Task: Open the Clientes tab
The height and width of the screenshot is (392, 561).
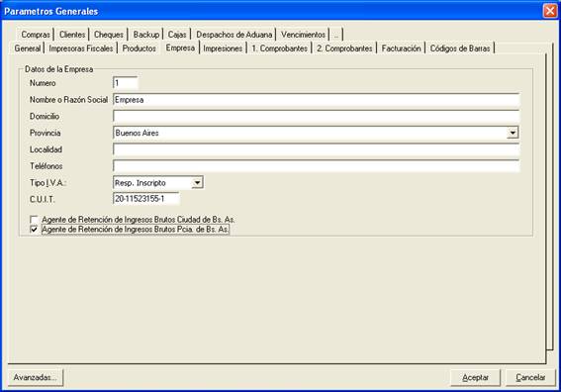Action: 72,35
